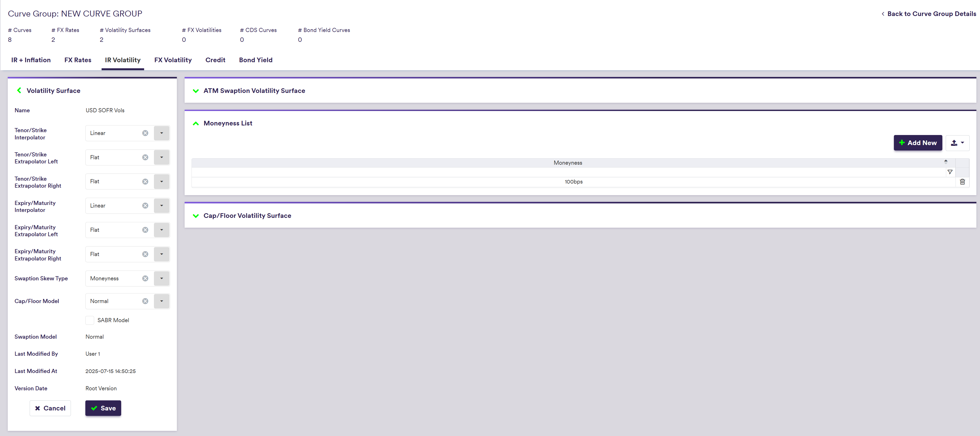Image resolution: width=980 pixels, height=436 pixels.
Task: Click the Moneyness column filter icon
Action: pos(950,172)
